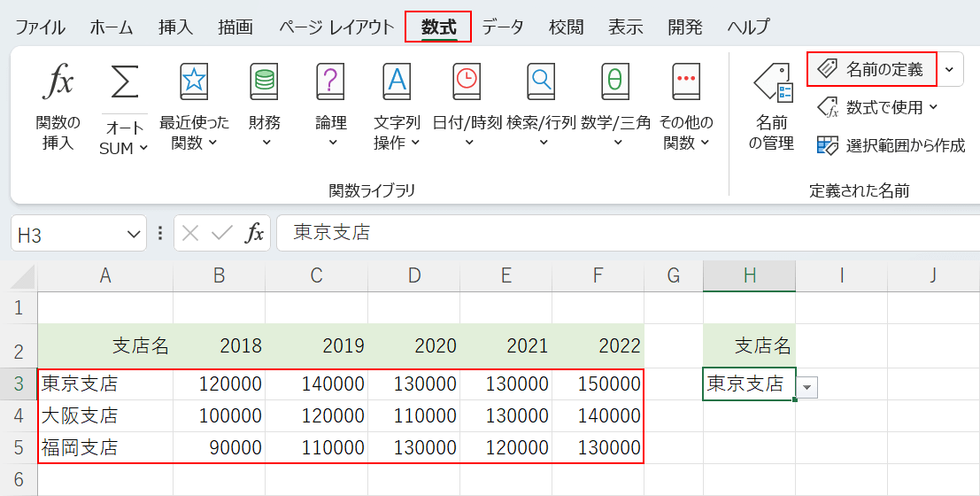Open the Date/Time (日付/時刻) functions icon
Screen dimensions: 980x496
[467, 83]
